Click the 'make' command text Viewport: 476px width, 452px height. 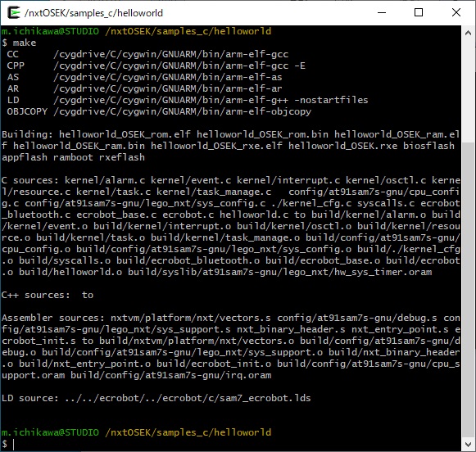pos(25,43)
